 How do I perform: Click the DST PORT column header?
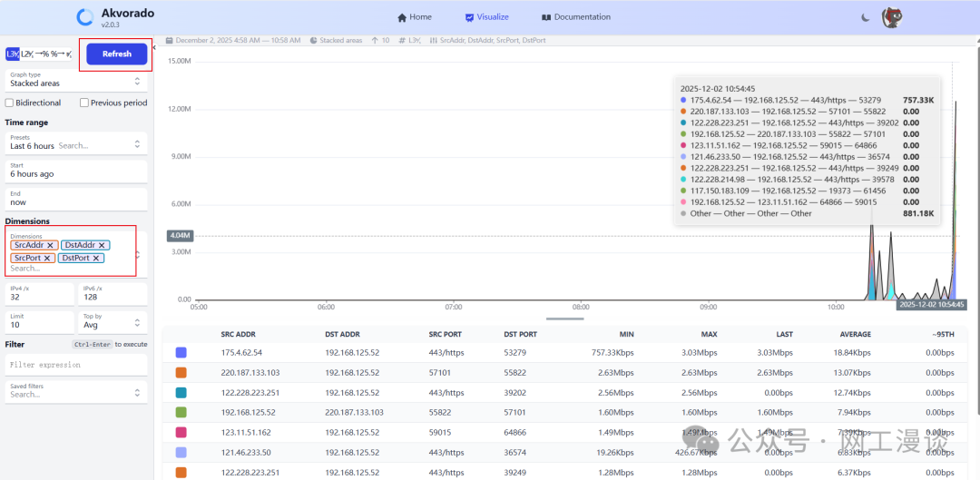pyautogui.click(x=521, y=335)
